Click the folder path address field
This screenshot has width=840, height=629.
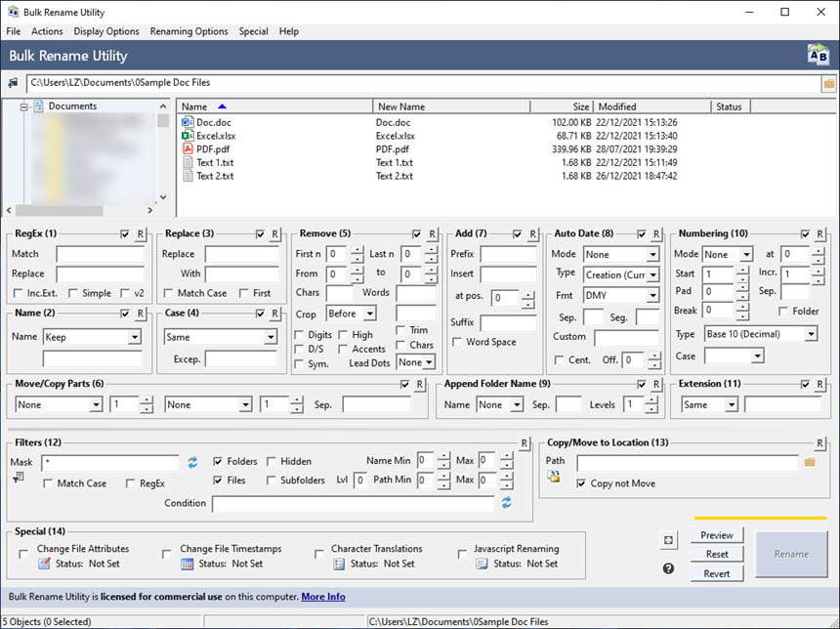[x=423, y=83]
